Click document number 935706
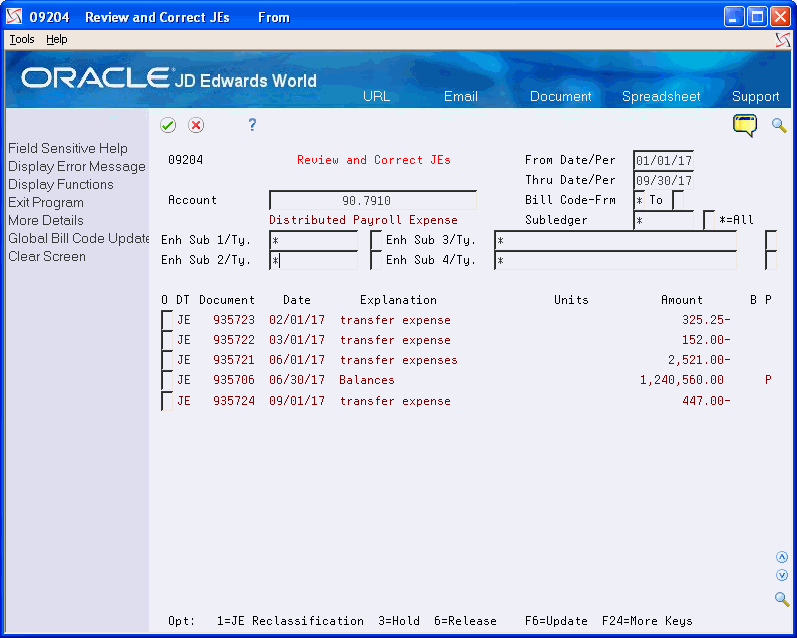Screen dimensions: 797x638 click(x=234, y=380)
